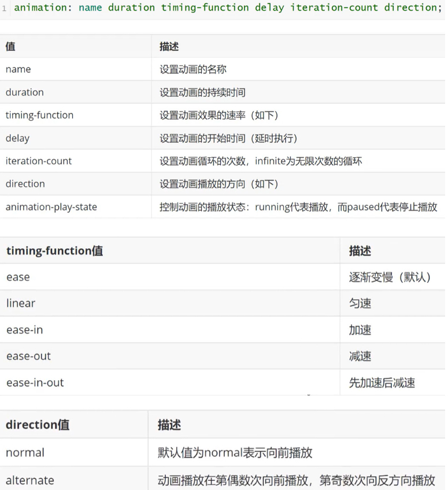Click the 'duration' table cell
Viewport: 448px width, 490px height.
coord(25,93)
